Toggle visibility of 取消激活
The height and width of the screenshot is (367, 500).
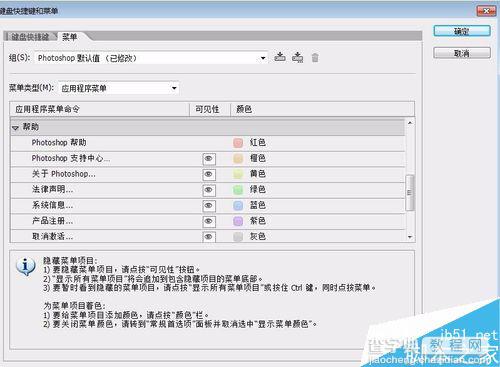coord(209,237)
